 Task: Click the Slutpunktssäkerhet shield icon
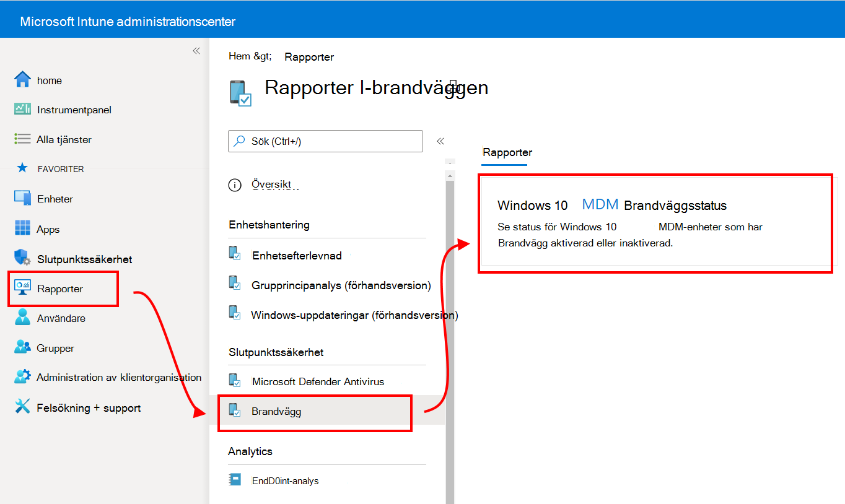(22, 258)
